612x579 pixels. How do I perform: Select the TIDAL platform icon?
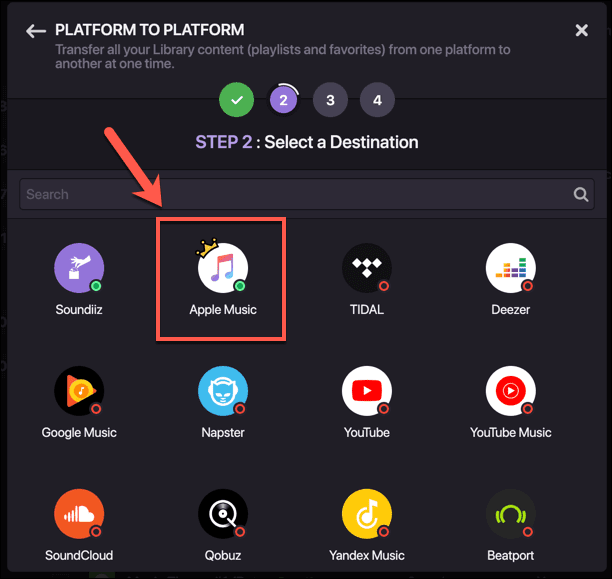click(x=366, y=268)
